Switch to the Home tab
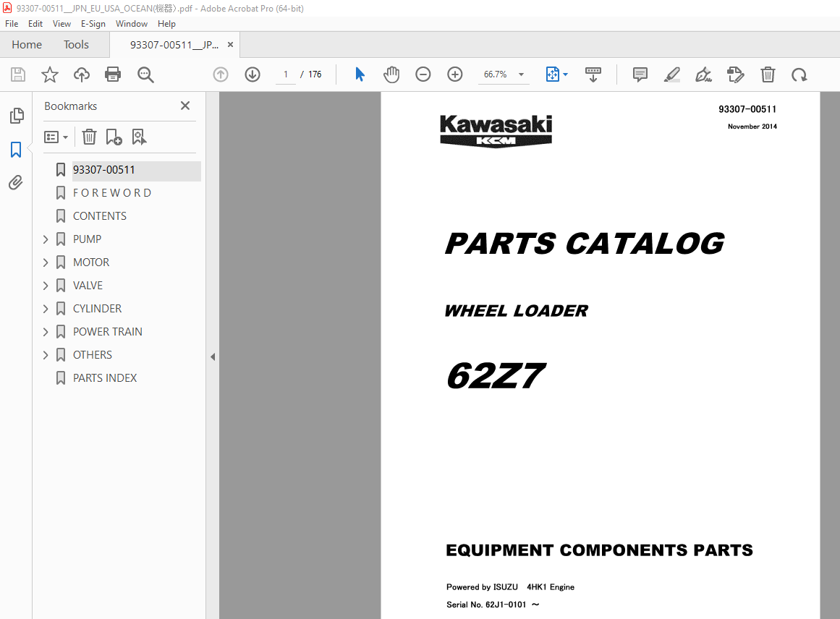The width and height of the screenshot is (840, 619). click(x=27, y=45)
